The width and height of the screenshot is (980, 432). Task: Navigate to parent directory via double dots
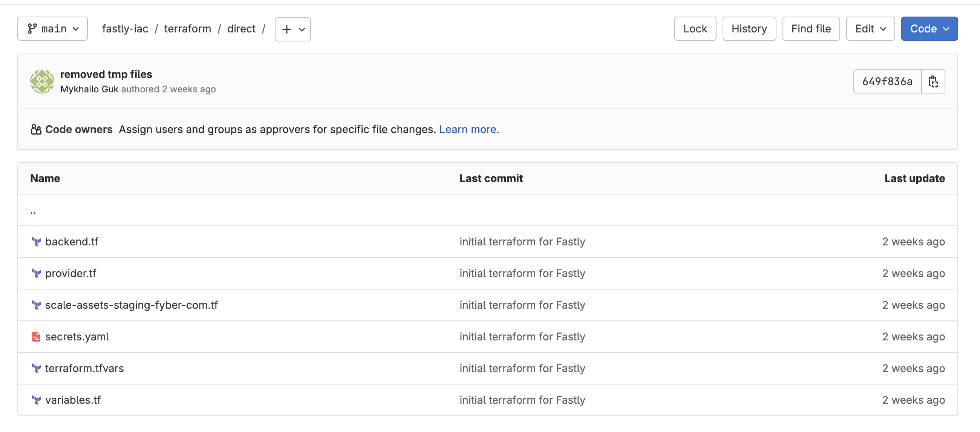pos(33,211)
